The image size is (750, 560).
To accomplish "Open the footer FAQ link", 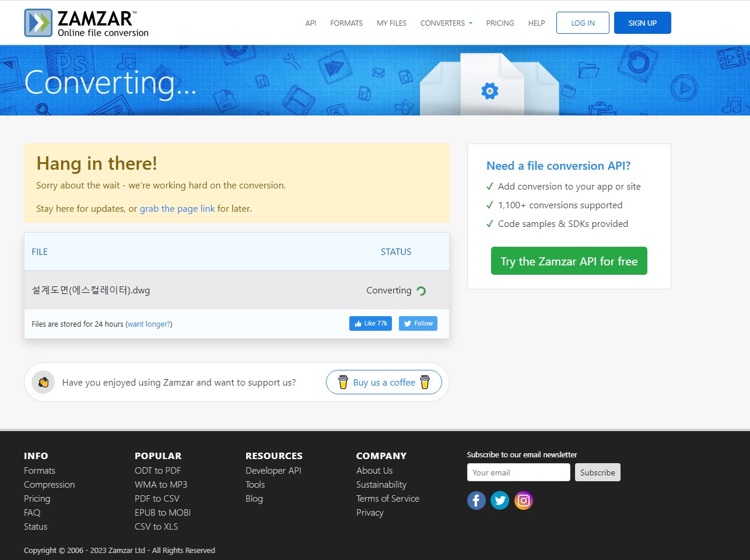I will (32, 513).
